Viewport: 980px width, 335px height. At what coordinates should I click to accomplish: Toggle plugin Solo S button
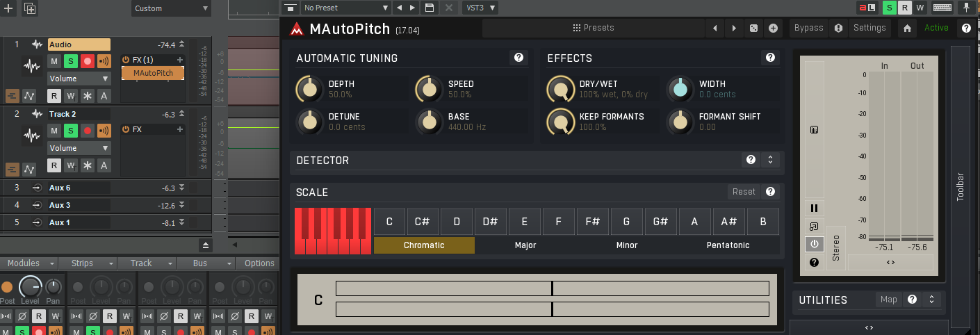890,8
